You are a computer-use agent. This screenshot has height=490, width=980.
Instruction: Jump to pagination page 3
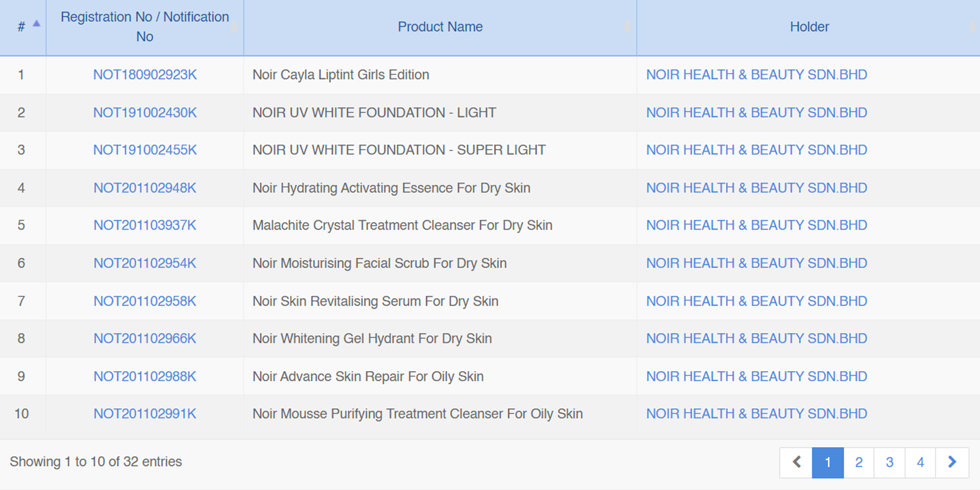890,462
